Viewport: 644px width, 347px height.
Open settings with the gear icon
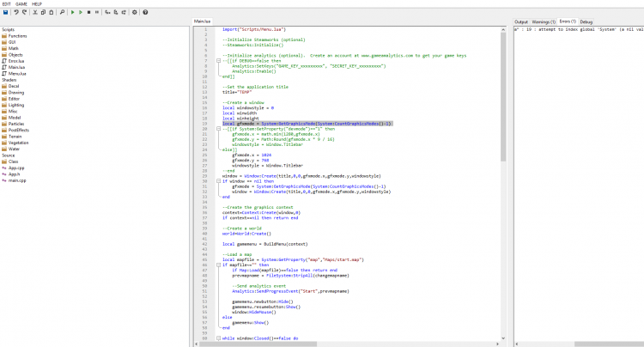click(135, 13)
